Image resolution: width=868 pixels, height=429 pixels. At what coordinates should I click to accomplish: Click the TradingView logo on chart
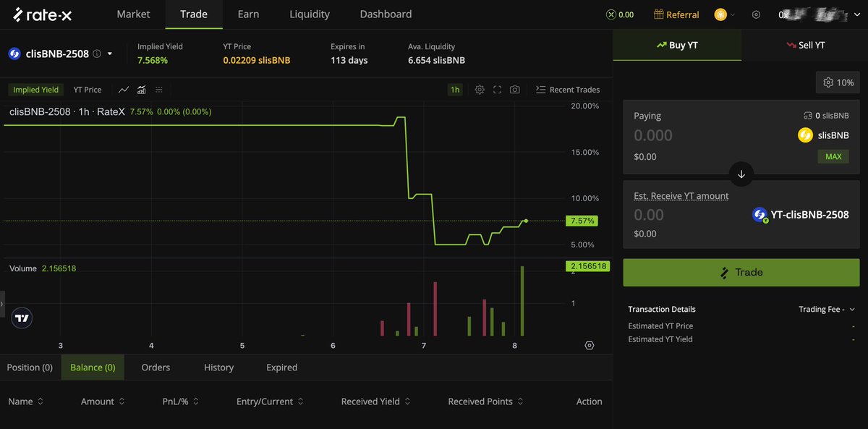coord(22,318)
